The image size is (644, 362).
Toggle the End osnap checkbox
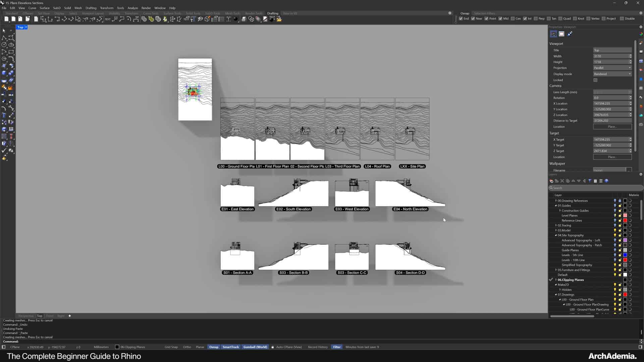point(461,19)
